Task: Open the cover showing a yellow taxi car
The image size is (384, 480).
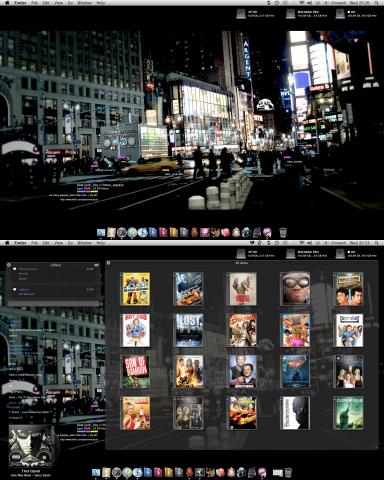Action: (x=242, y=413)
